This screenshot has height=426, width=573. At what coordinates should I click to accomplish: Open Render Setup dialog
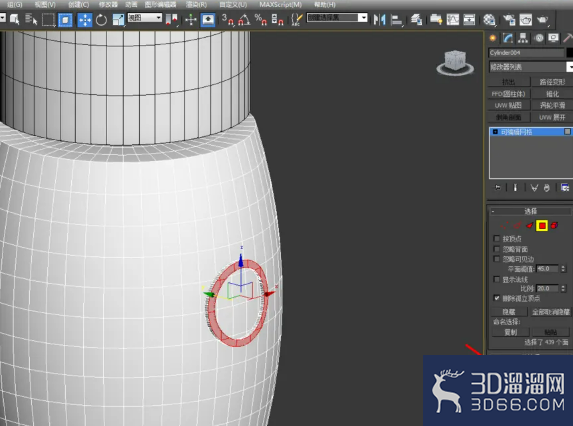tap(509, 19)
